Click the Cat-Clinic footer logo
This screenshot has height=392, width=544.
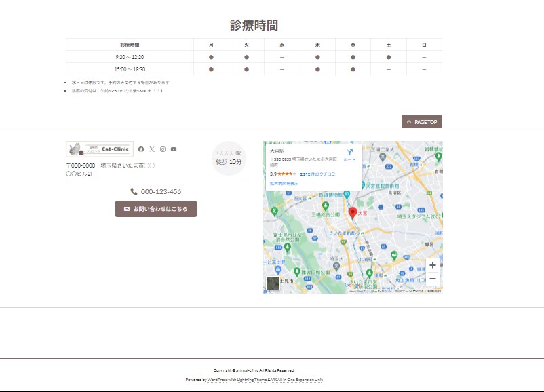[x=100, y=149]
